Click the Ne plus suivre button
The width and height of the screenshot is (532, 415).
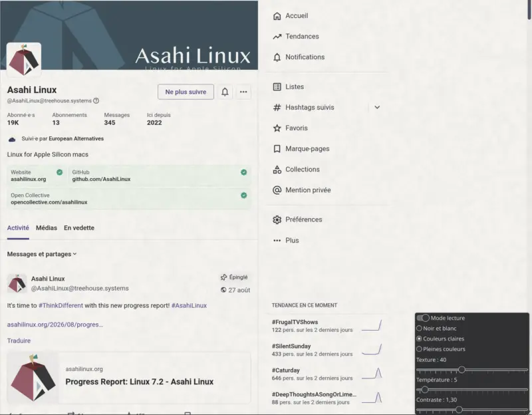186,92
